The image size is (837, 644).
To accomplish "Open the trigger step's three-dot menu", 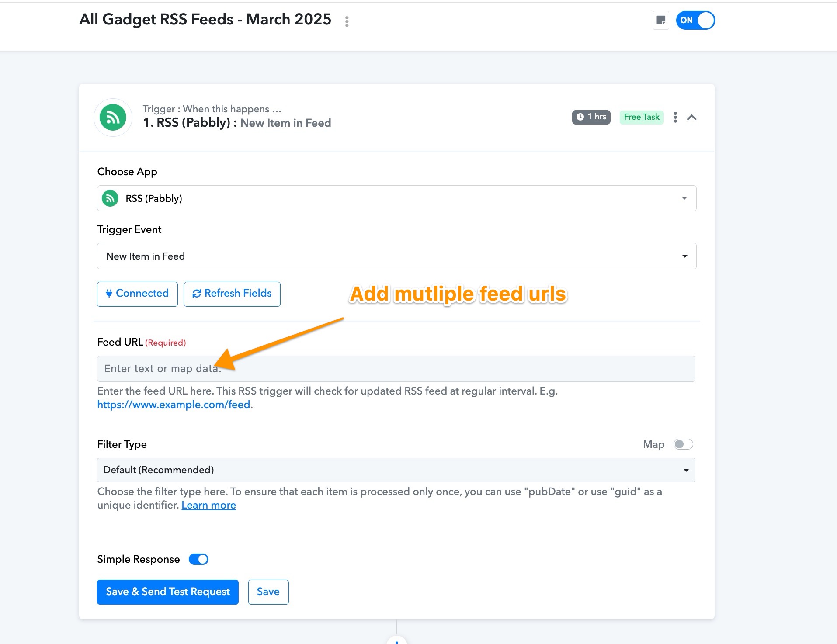I will coord(675,117).
